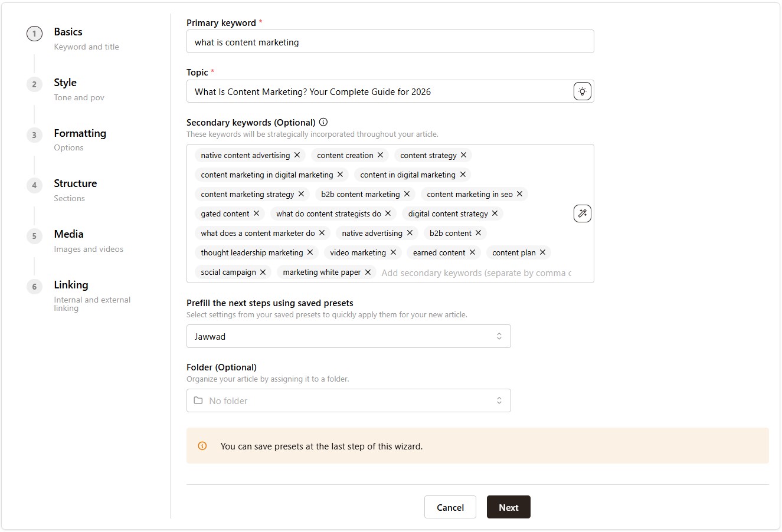Jump to the Linking step
The image size is (782, 532).
click(71, 285)
